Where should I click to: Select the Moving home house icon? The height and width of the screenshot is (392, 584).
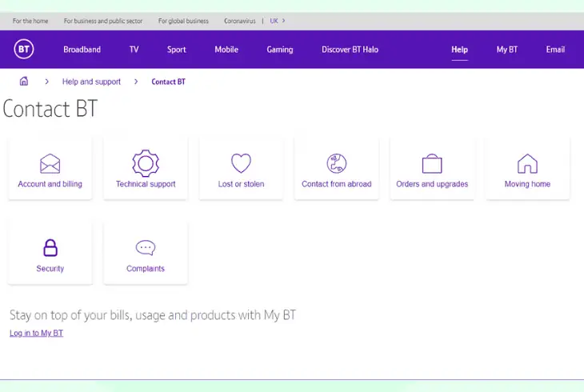coord(527,163)
